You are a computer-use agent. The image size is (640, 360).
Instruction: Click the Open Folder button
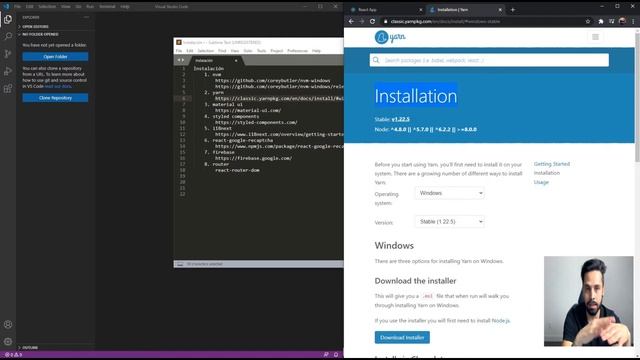coord(55,57)
